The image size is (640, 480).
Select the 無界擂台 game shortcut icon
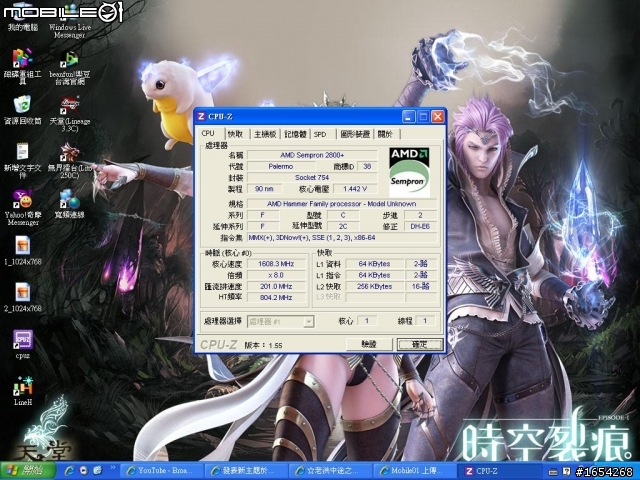coord(69,160)
